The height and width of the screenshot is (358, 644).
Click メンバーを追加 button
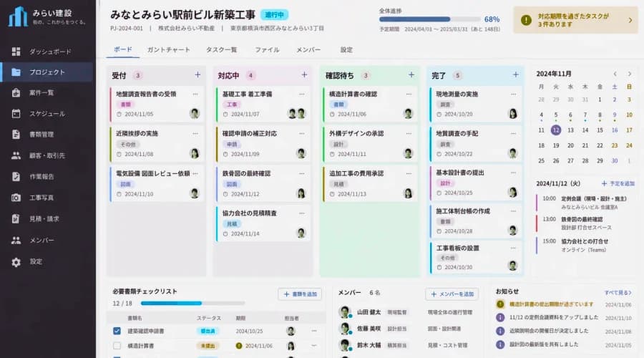pos(452,294)
